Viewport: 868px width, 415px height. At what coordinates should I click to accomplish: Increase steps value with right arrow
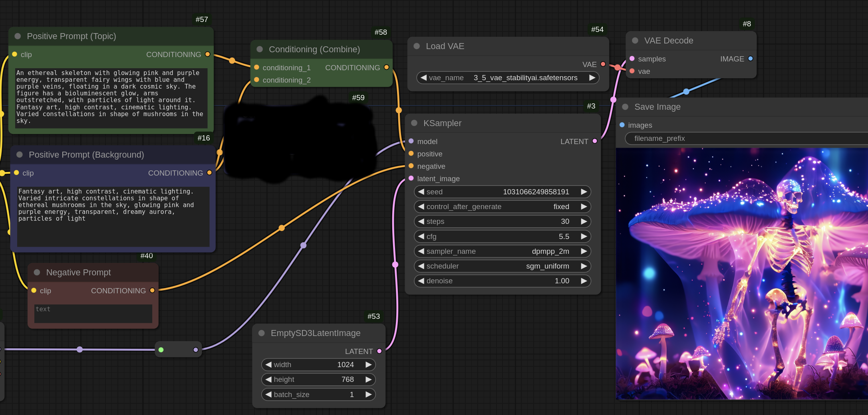(584, 221)
